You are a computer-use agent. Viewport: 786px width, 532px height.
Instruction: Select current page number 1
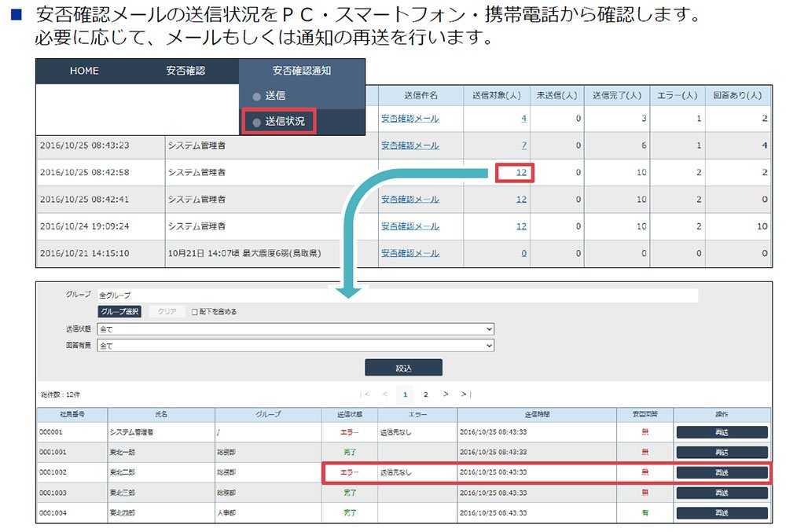(x=405, y=394)
